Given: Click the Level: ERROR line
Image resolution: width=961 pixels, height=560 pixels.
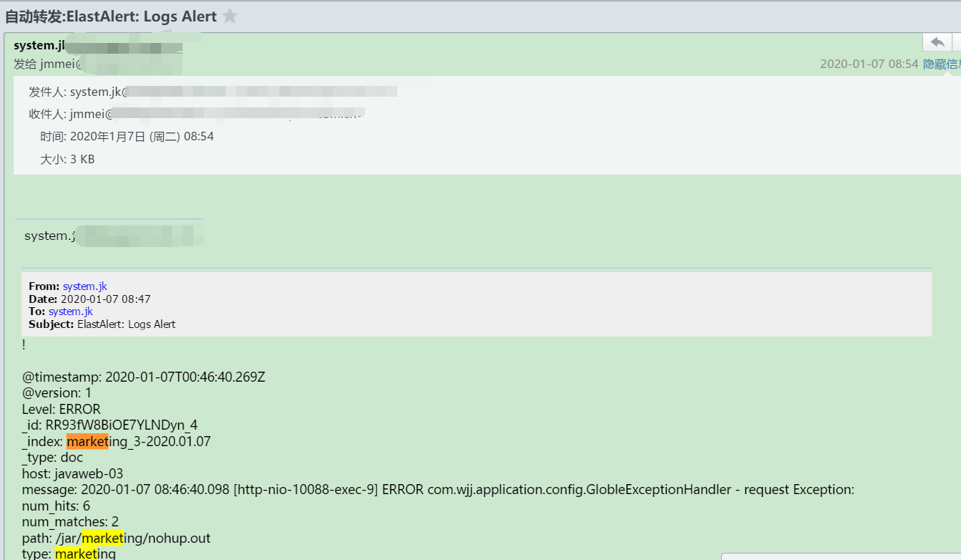Looking at the screenshot, I should click(x=62, y=410).
